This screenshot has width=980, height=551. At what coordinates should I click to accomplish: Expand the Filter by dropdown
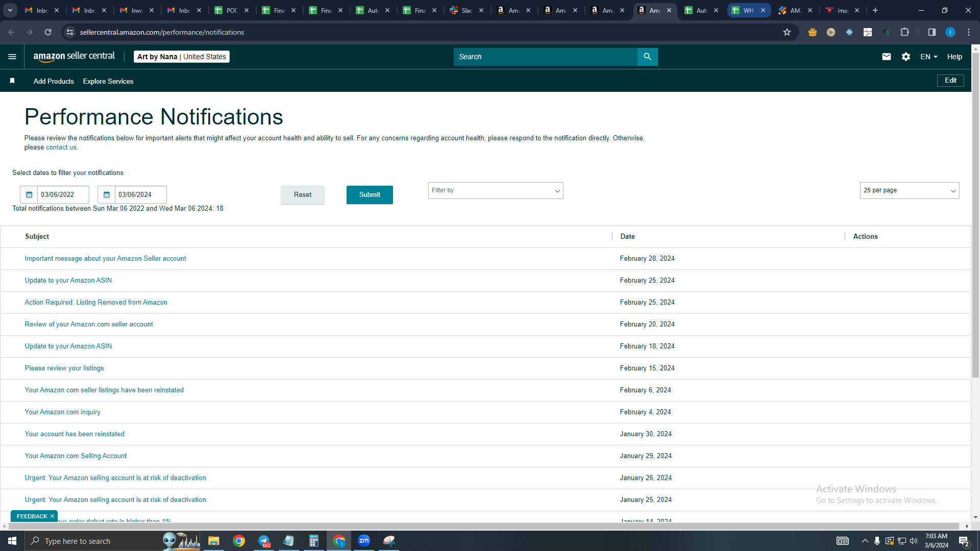click(496, 190)
